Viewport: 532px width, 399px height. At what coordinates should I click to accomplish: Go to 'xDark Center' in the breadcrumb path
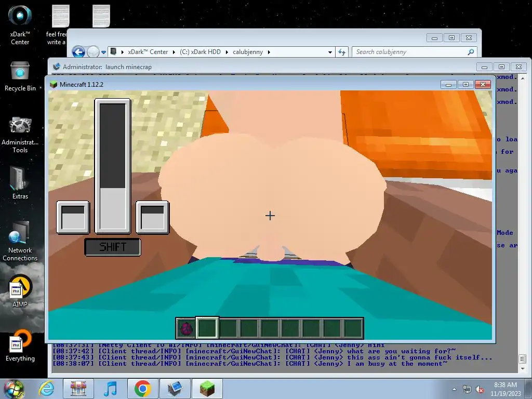pyautogui.click(x=148, y=52)
